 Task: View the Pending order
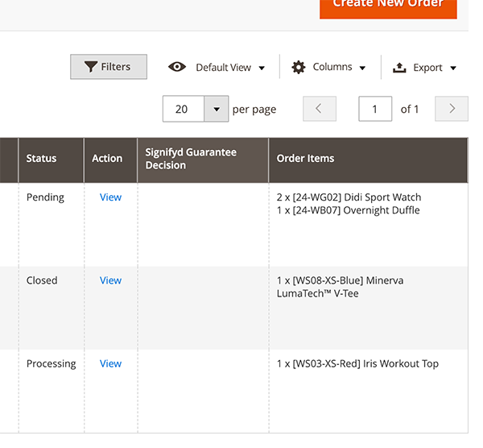[x=110, y=197]
